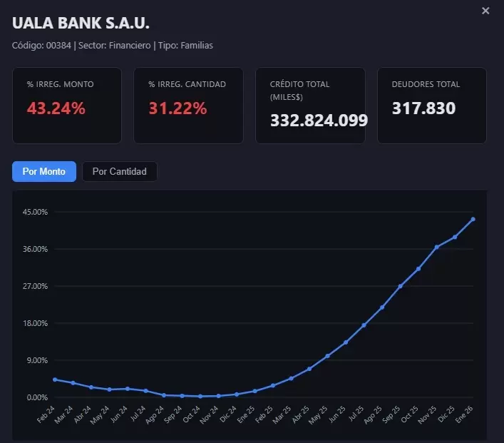Click the Feb 24 data point on chart
Viewport: 504px width, 443px height.
55,380
